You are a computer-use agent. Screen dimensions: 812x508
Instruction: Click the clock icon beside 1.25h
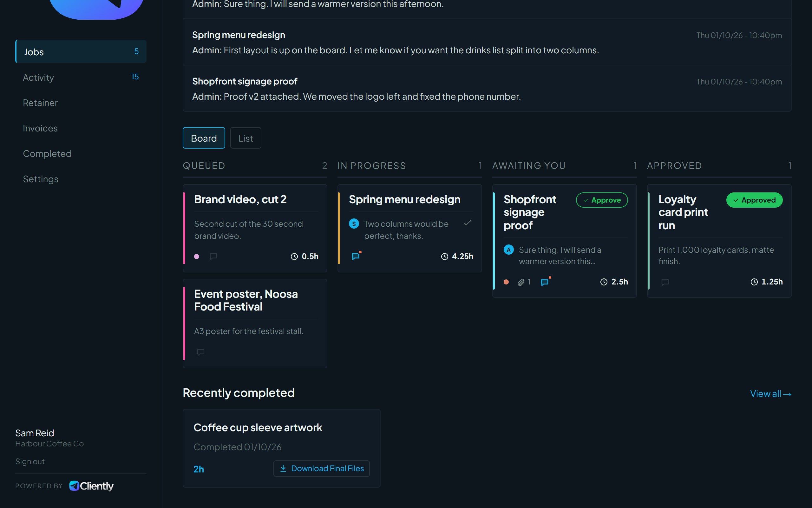pyautogui.click(x=754, y=282)
